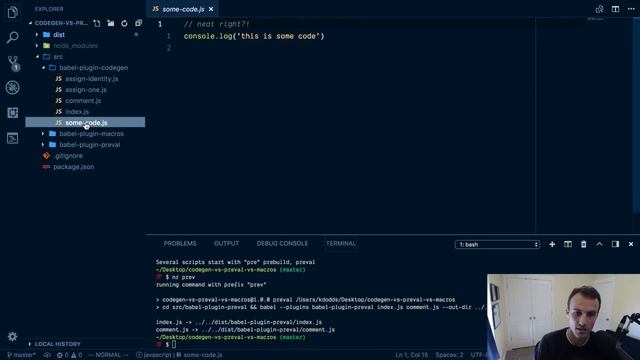Split the terminal pane
Image resolution: width=640 pixels, height=360 pixels.
tap(568, 244)
